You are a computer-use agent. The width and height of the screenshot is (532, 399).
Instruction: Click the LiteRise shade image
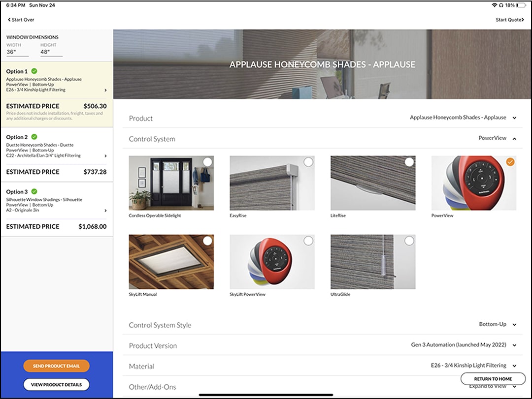pyautogui.click(x=373, y=183)
